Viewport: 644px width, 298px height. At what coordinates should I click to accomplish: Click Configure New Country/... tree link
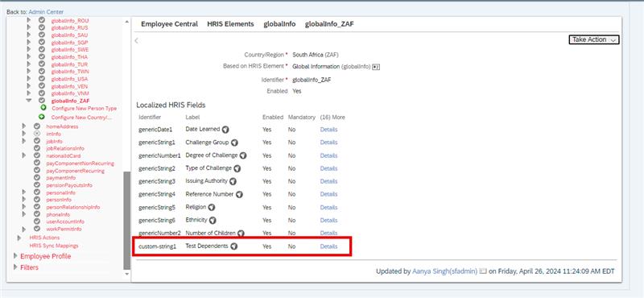(81, 118)
